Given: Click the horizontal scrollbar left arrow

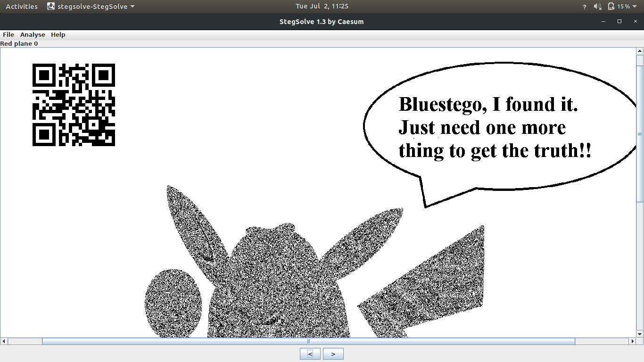Looking at the screenshot, I should click(4, 341).
